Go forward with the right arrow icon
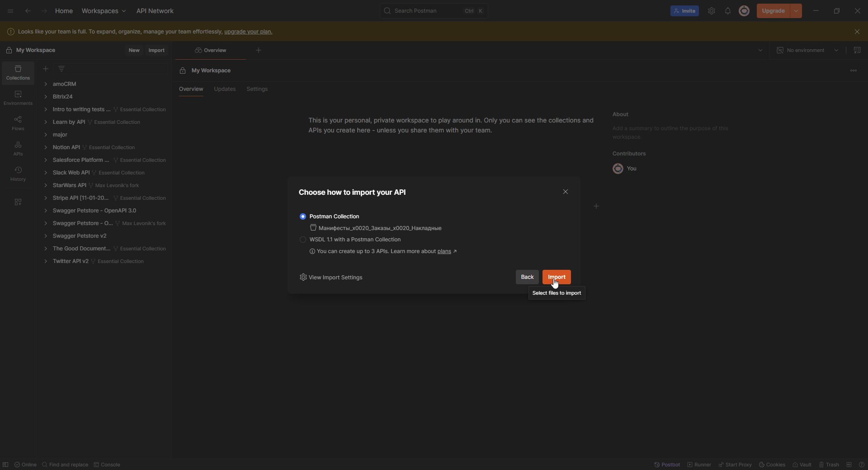 click(44, 11)
